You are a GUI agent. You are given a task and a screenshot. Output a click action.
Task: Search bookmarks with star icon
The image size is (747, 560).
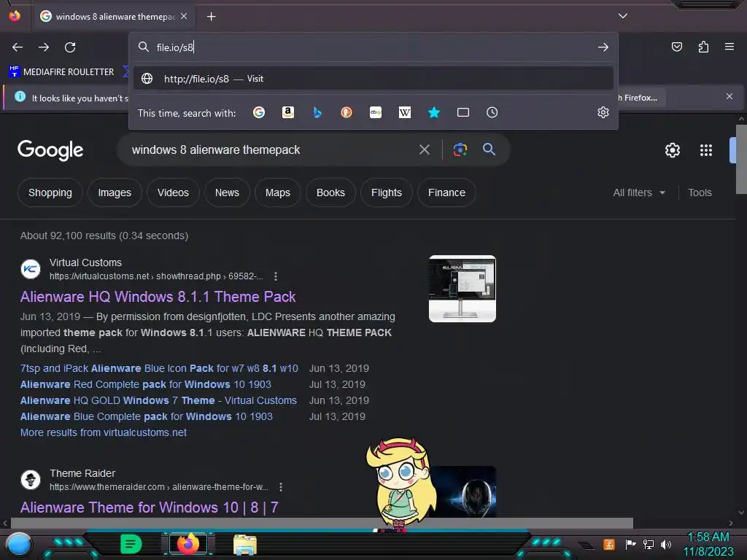click(433, 112)
